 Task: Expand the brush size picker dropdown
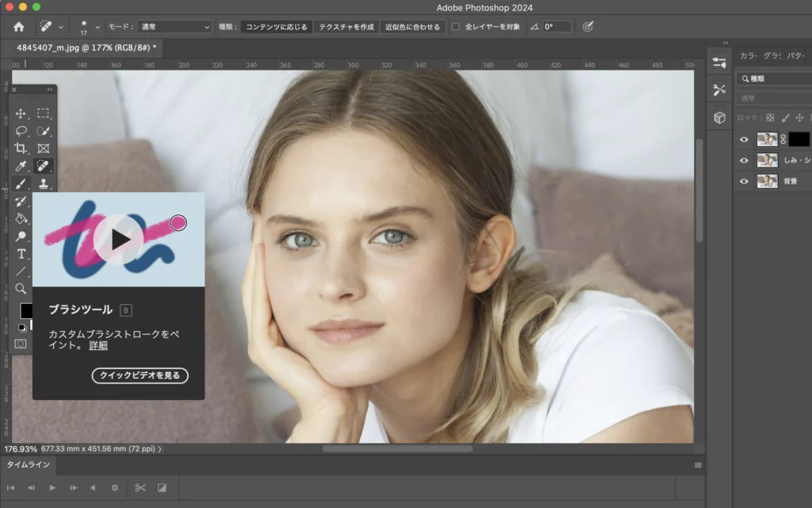[x=98, y=27]
